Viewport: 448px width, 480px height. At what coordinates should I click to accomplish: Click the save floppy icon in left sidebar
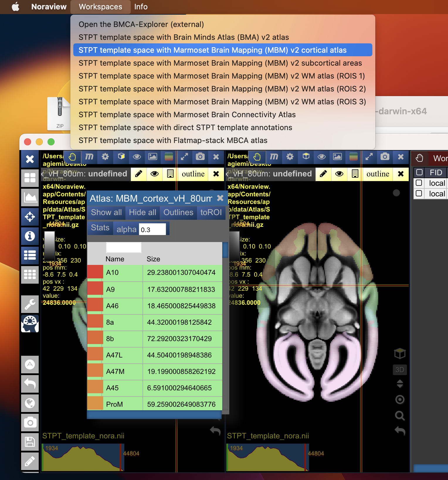pyautogui.click(x=30, y=442)
